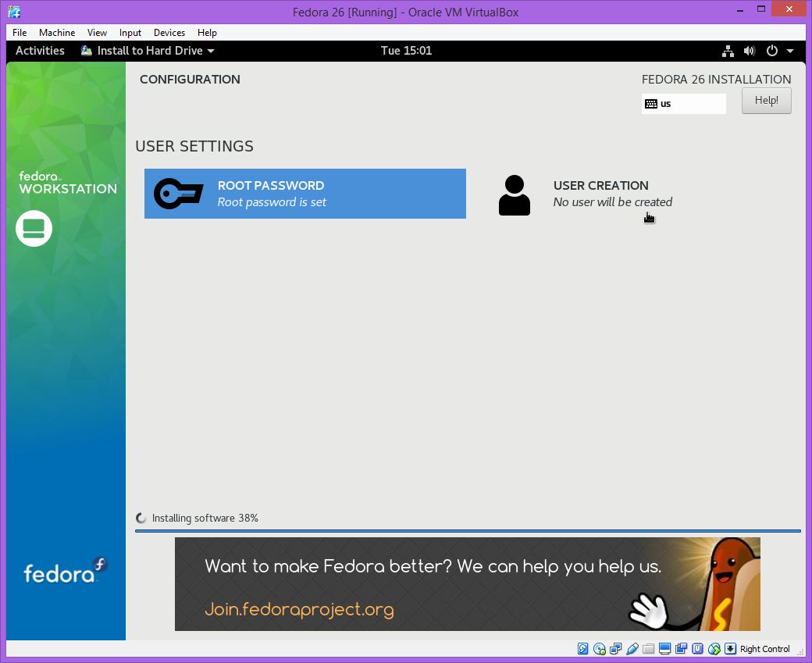Open the Root Password key icon
The image size is (812, 663).
[x=178, y=194]
